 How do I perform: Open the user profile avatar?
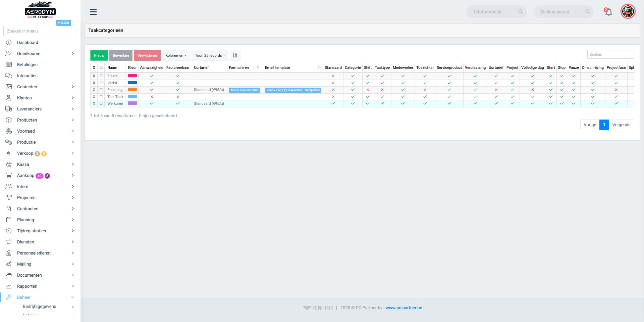coord(628,11)
